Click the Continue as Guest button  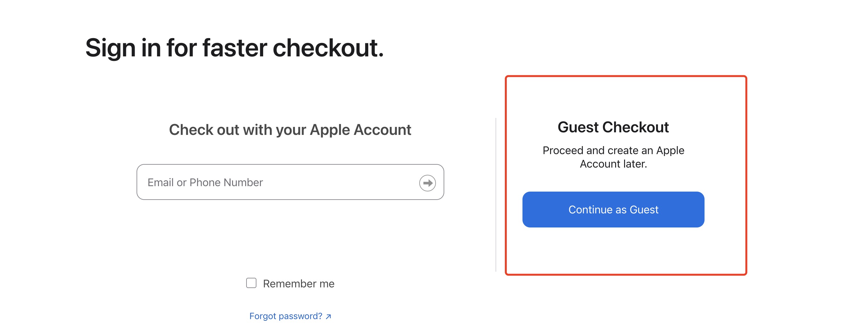613,210
